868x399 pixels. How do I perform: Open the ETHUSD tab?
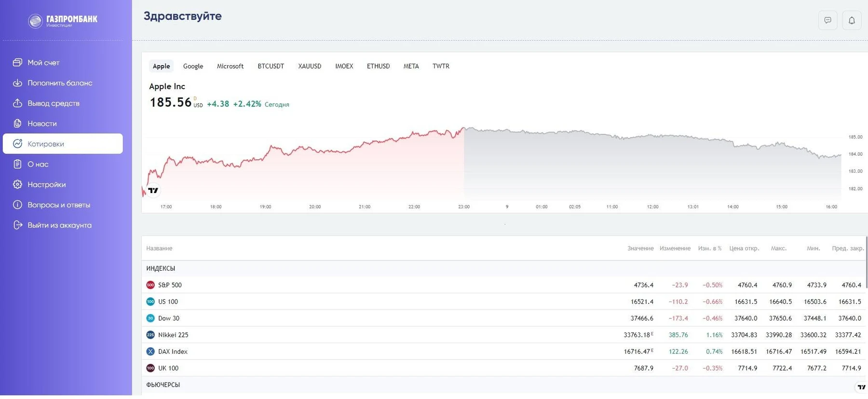378,66
